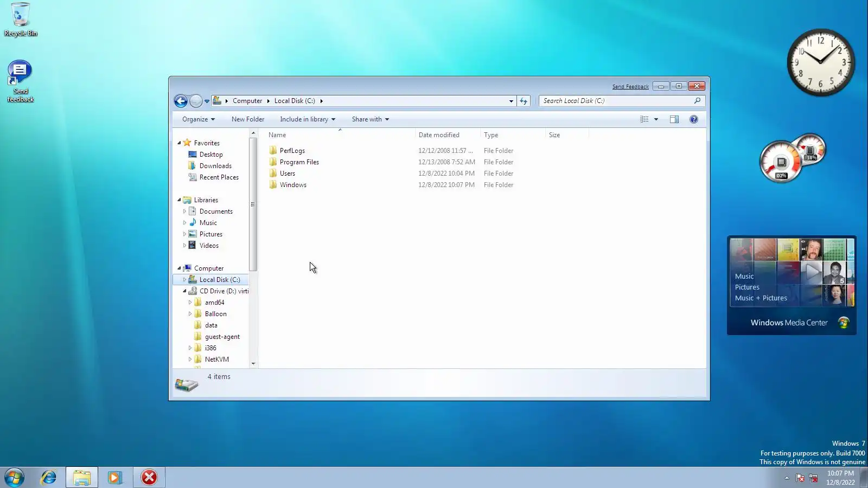868x488 pixels.
Task: Open Recent Places in Favorites
Action: [219, 177]
